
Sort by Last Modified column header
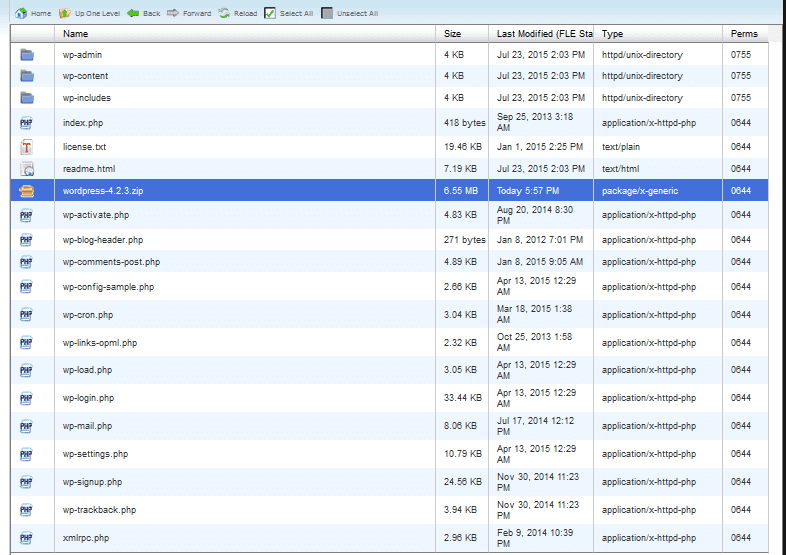tap(540, 34)
